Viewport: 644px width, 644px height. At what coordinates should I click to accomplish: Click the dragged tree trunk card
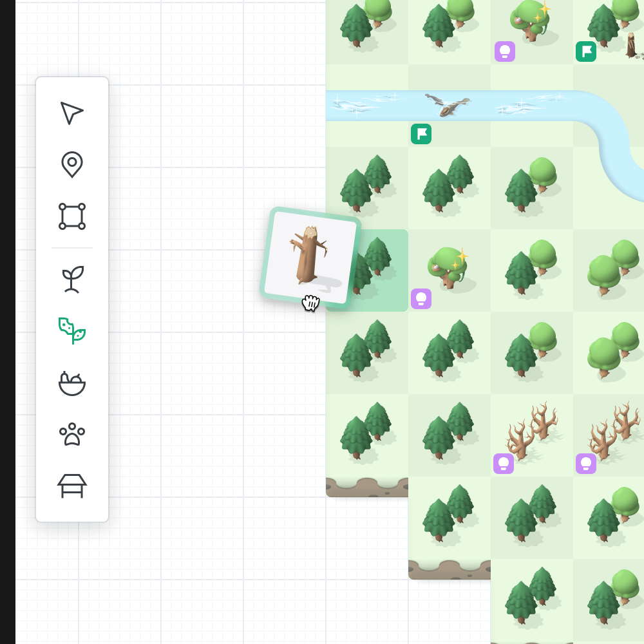point(310,258)
